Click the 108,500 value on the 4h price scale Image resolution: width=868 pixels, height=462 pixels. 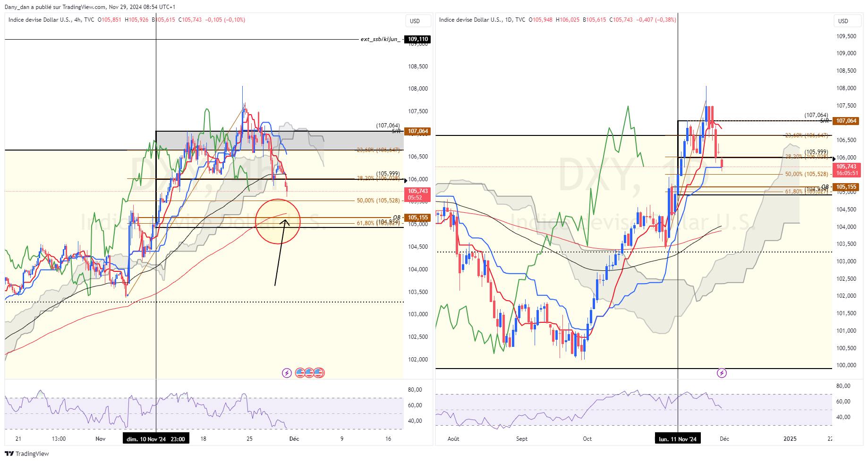click(418, 67)
